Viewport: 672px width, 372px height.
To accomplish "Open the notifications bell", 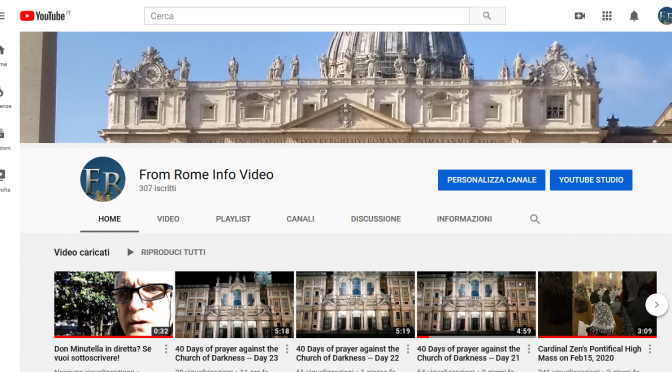I will [x=634, y=16].
